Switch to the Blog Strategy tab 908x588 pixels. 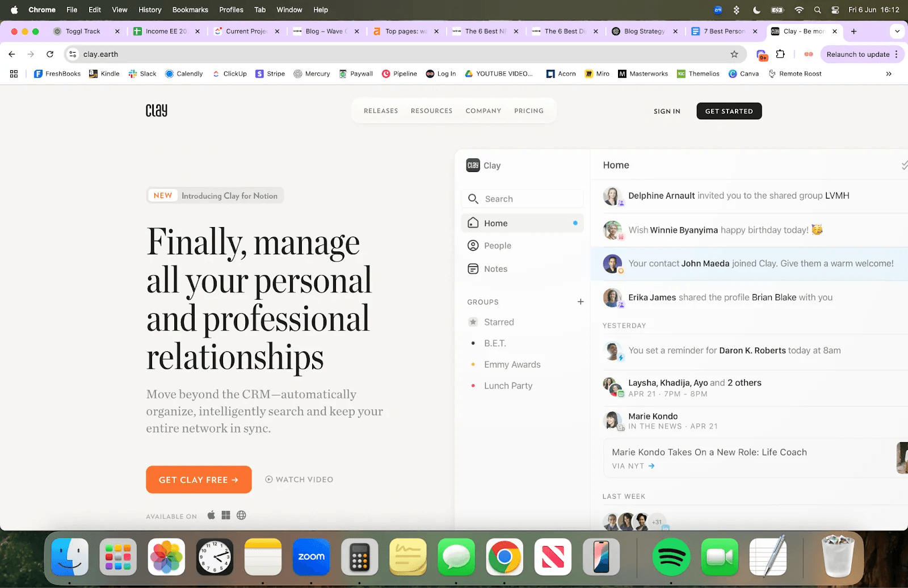tap(644, 31)
